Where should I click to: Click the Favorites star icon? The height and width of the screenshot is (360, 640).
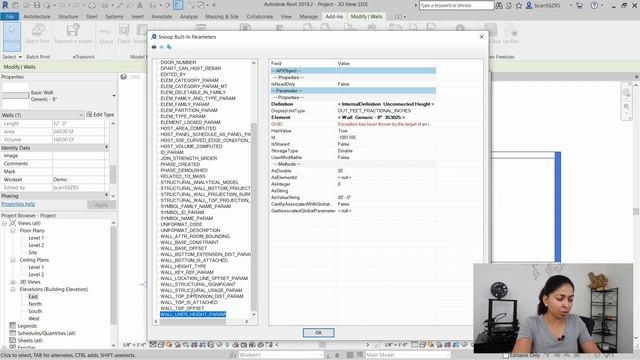click(519, 5)
